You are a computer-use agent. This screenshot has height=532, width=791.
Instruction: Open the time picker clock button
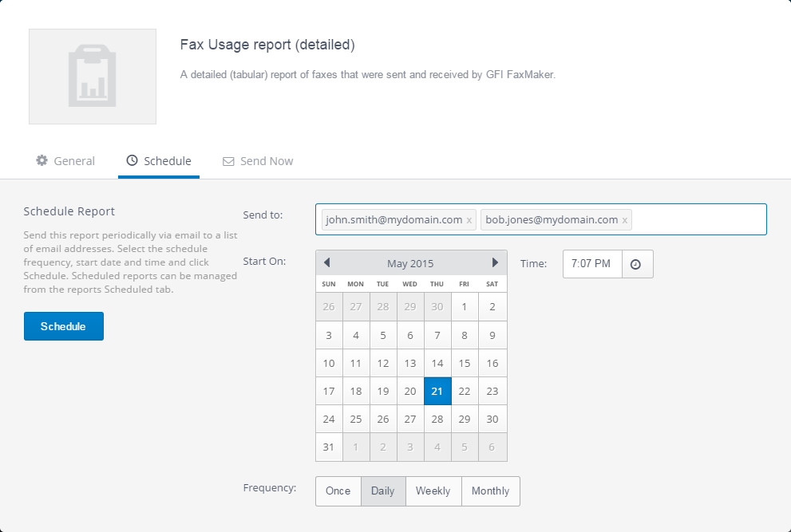pos(637,264)
